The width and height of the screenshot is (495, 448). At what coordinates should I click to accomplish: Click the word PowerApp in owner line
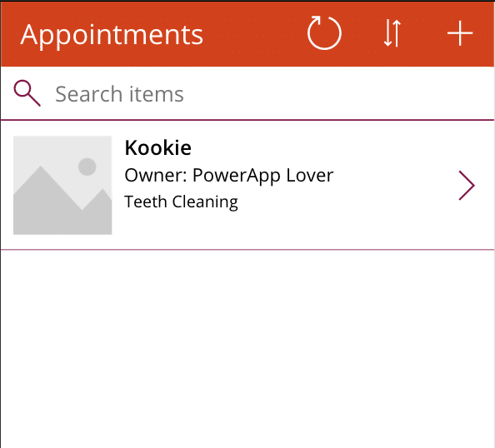[x=236, y=175]
